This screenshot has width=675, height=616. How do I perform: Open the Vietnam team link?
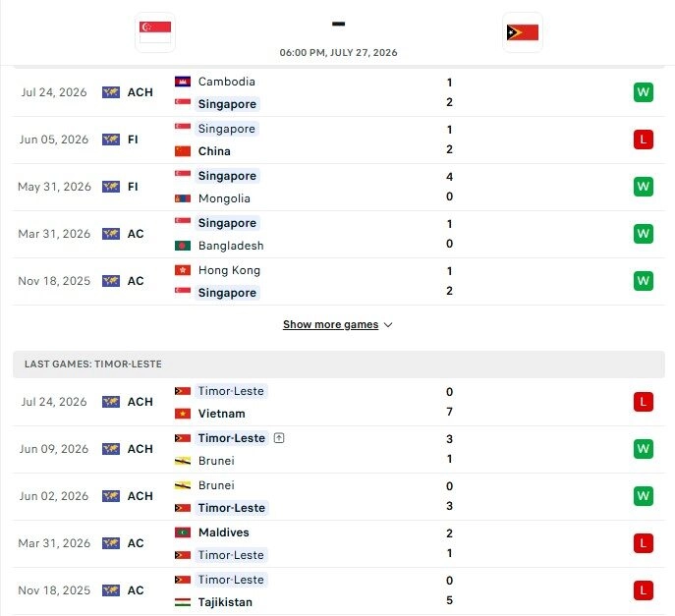tap(221, 414)
